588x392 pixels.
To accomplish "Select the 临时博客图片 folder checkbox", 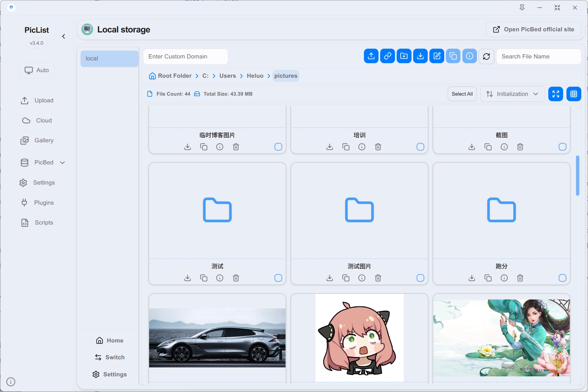I will 278,147.
